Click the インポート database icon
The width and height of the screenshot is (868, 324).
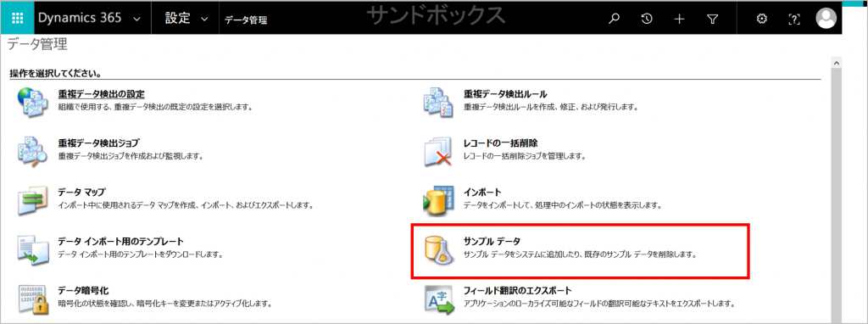[x=439, y=201]
